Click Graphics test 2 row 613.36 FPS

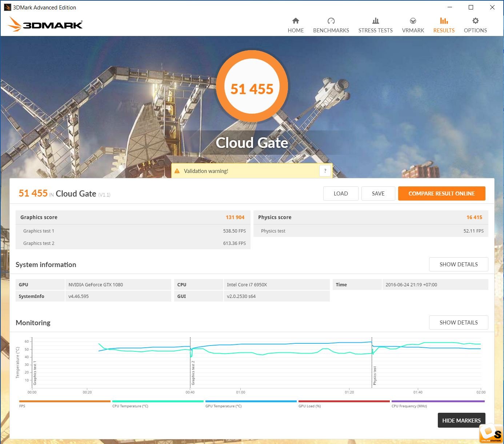pyautogui.click(x=133, y=243)
